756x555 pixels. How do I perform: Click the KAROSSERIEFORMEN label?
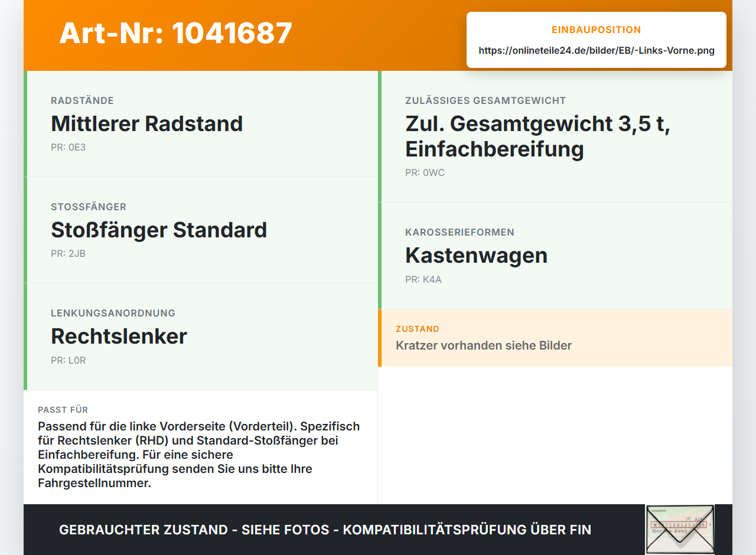(460, 232)
